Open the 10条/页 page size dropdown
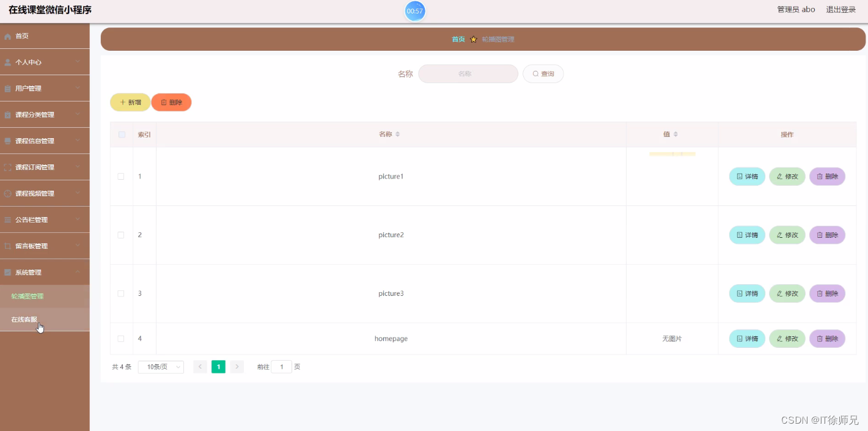The width and height of the screenshot is (868, 431). (x=161, y=367)
